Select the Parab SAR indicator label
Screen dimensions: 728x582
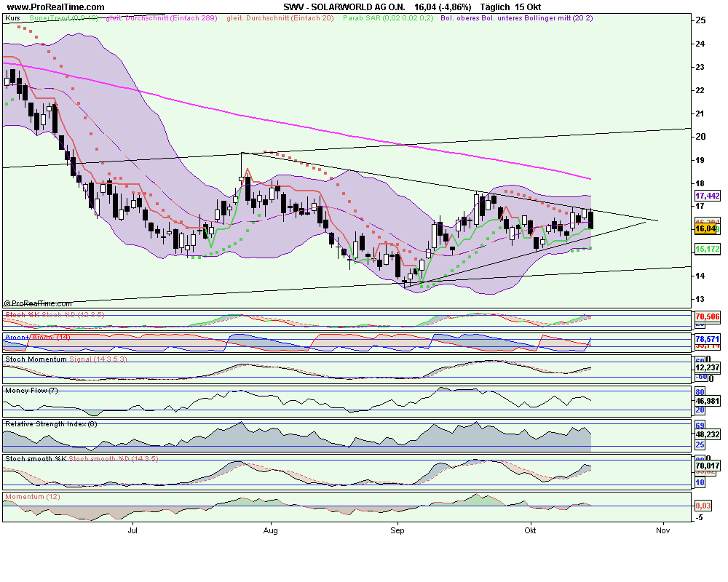point(388,18)
